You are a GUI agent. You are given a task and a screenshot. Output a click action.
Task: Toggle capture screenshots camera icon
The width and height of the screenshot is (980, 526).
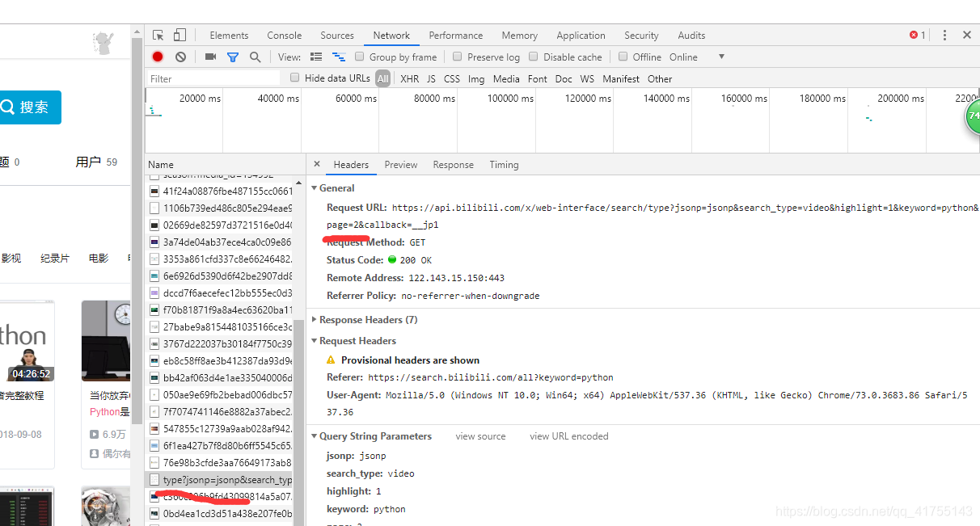pyautogui.click(x=211, y=57)
